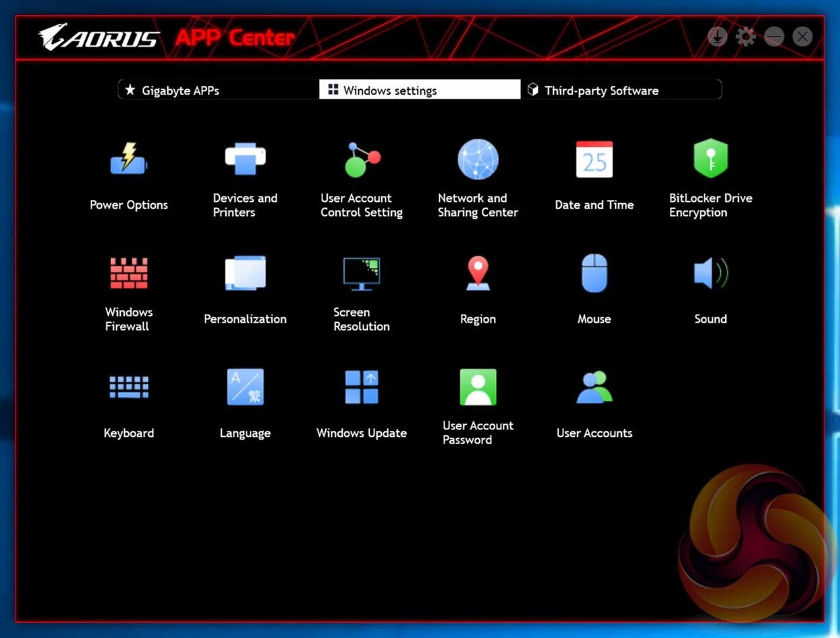Viewport: 840px width, 638px height.
Task: Open the Personalization icon
Action: (245, 273)
